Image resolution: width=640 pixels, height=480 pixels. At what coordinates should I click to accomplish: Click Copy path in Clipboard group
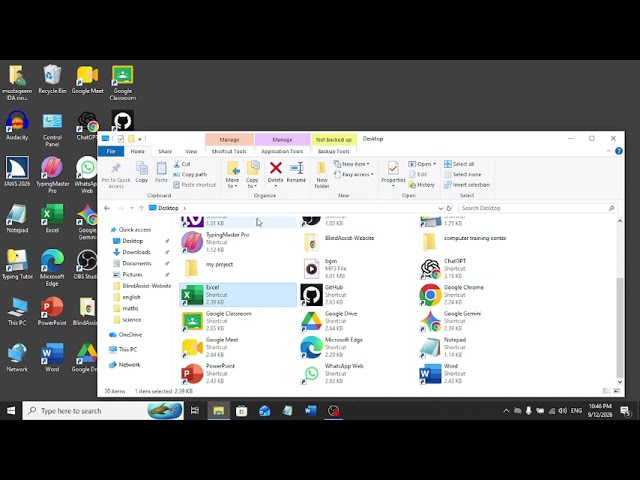pyautogui.click(x=190, y=174)
